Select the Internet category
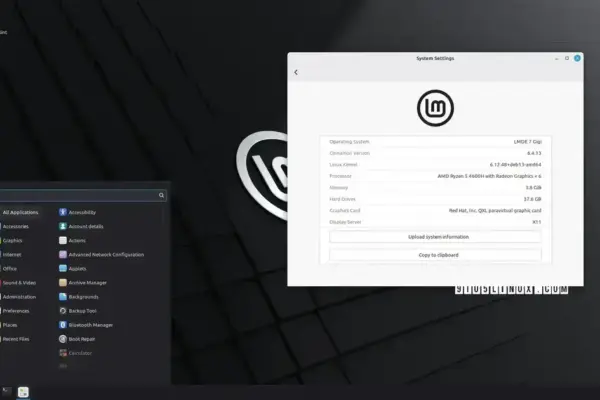Screen dimensions: 600x400 tap(11, 255)
